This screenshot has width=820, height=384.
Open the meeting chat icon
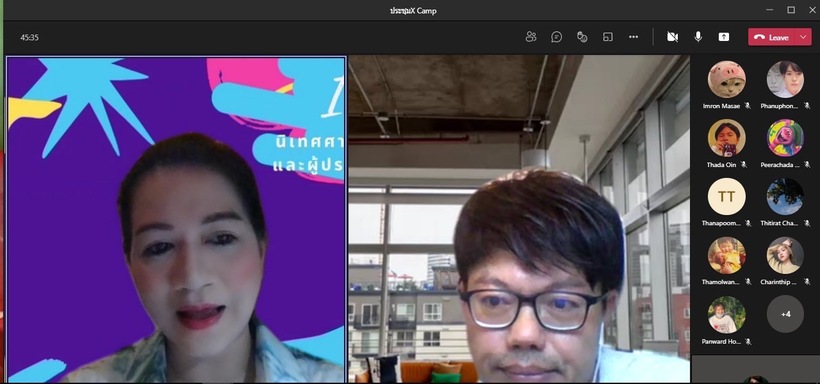(x=556, y=37)
